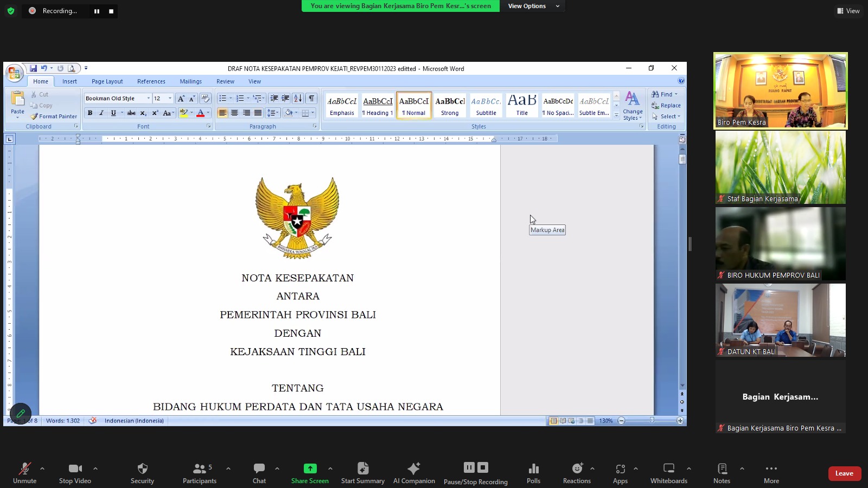The width and height of the screenshot is (868, 488).
Task: Toggle Bold formatting
Action: pos(90,113)
